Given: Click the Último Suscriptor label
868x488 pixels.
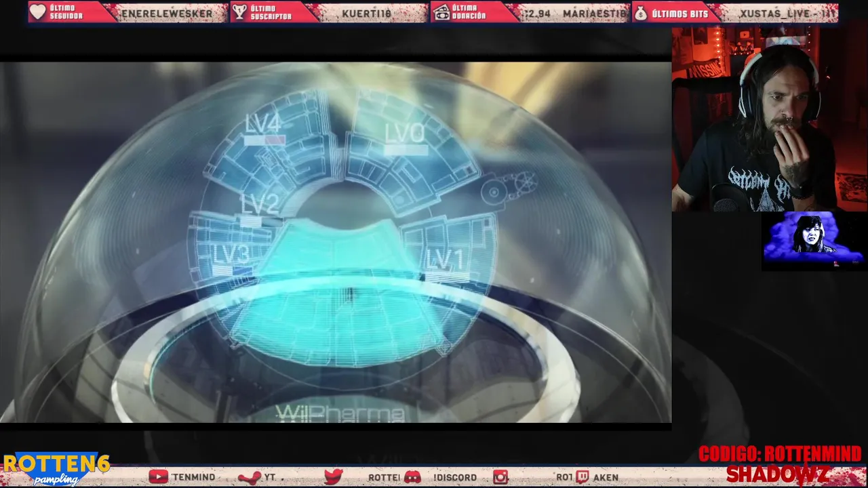Looking at the screenshot, I should 271,12.
